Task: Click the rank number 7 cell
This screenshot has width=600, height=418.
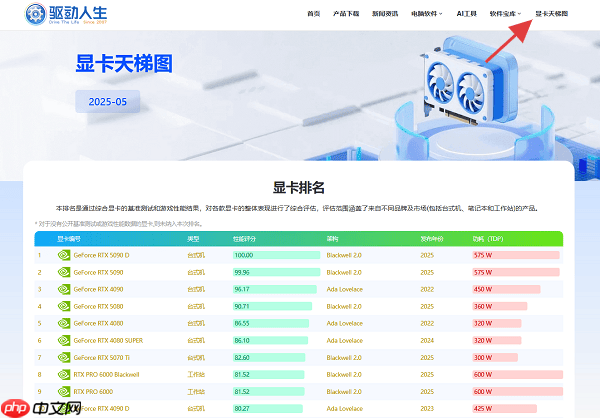Action: 39,358
